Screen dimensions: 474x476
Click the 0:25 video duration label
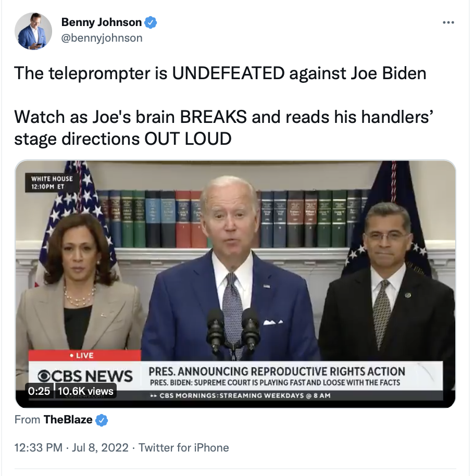point(39,391)
